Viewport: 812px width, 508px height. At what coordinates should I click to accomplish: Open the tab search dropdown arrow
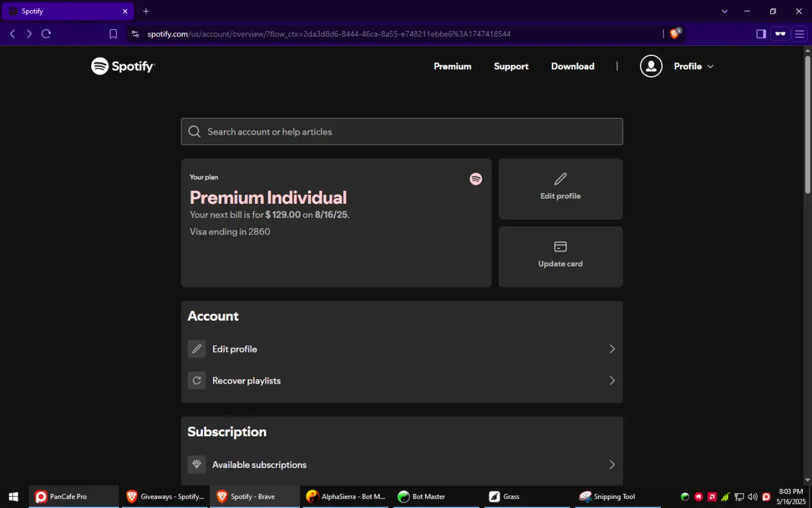[724, 11]
